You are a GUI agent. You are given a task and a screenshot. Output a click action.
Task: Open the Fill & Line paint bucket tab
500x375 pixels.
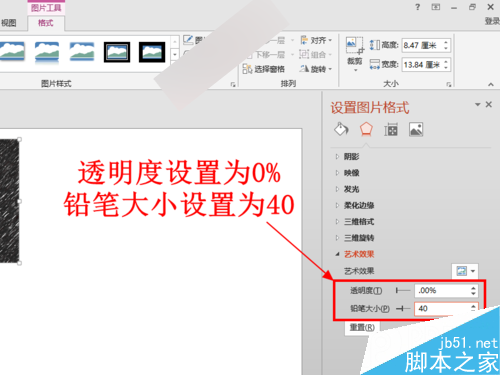(341, 129)
